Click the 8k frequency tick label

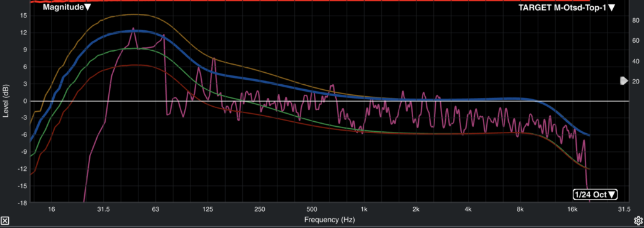coord(520,209)
